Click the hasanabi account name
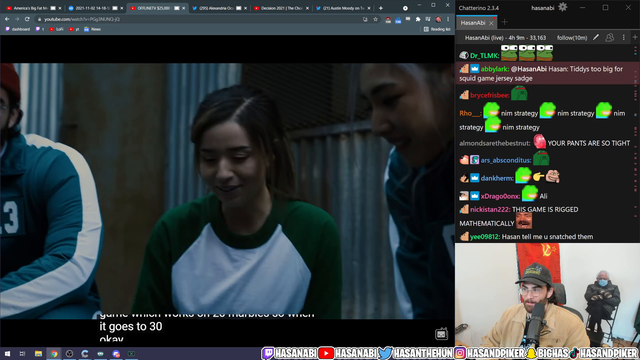 (542, 8)
